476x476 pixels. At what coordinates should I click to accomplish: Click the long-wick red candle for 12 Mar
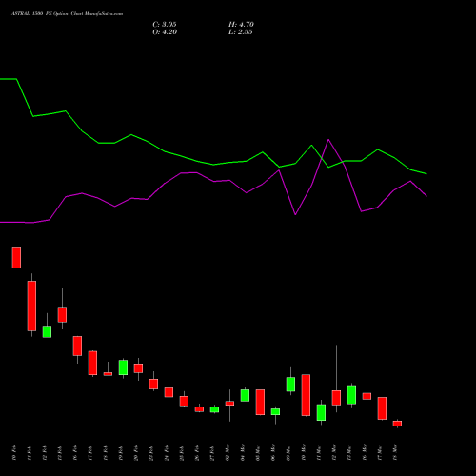click(336, 398)
